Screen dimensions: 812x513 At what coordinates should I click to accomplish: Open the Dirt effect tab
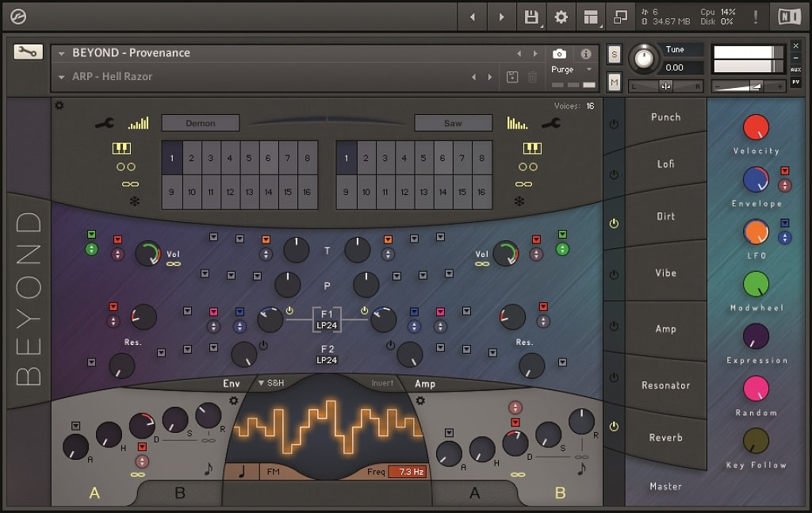666,216
